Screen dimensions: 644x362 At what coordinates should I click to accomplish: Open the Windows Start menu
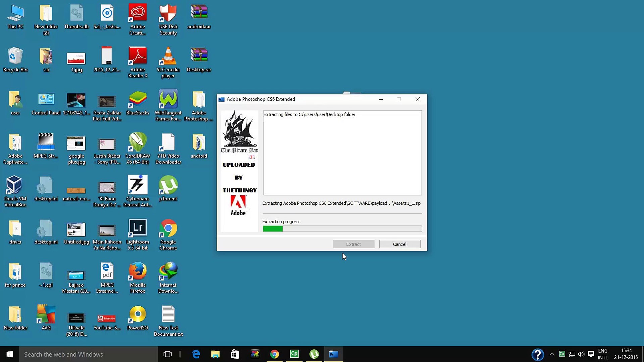click(x=10, y=354)
